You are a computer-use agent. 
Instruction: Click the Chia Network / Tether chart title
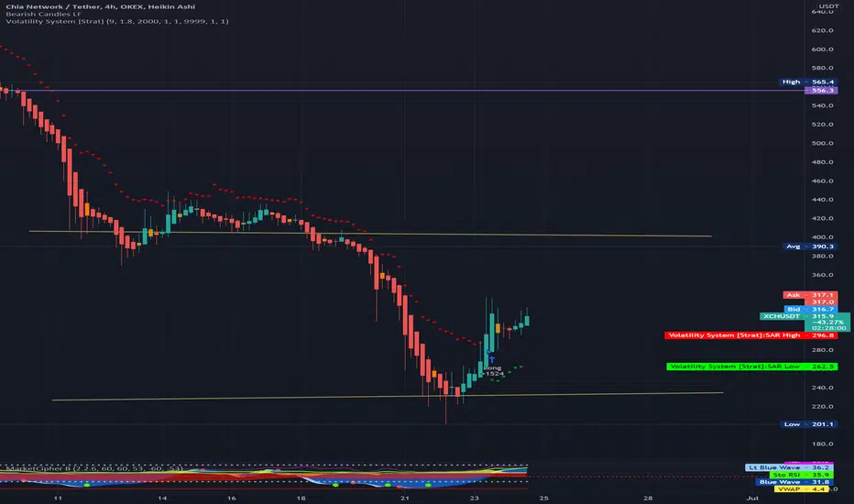pyautogui.click(x=100, y=6)
